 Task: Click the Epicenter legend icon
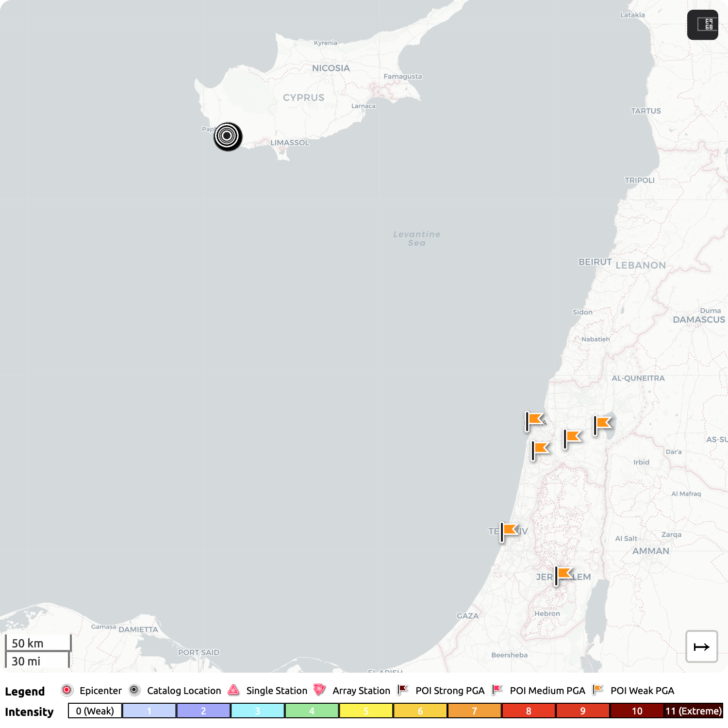click(67, 690)
